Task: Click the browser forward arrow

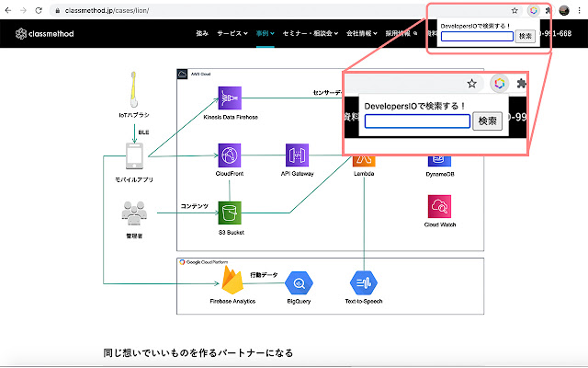Action: 23,10
